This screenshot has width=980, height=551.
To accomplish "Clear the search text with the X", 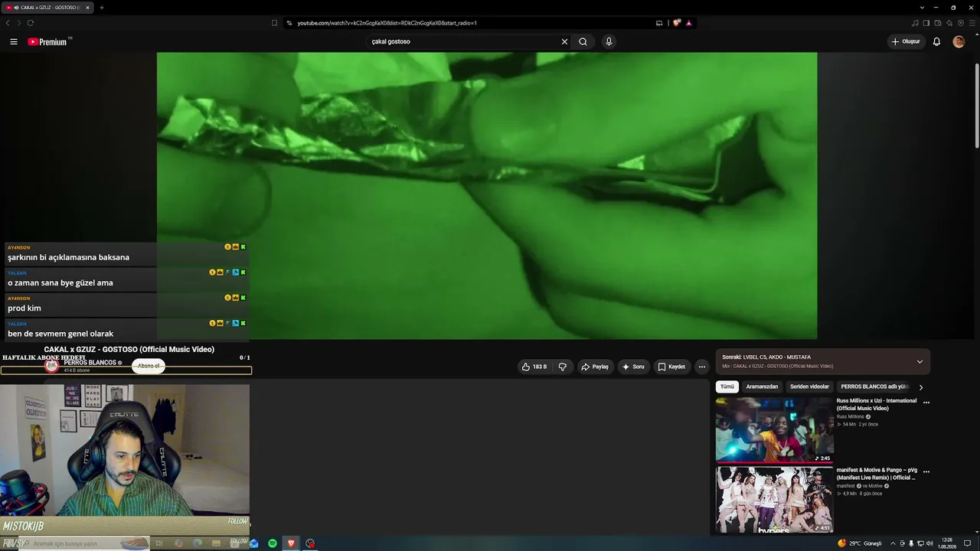I will click(564, 42).
